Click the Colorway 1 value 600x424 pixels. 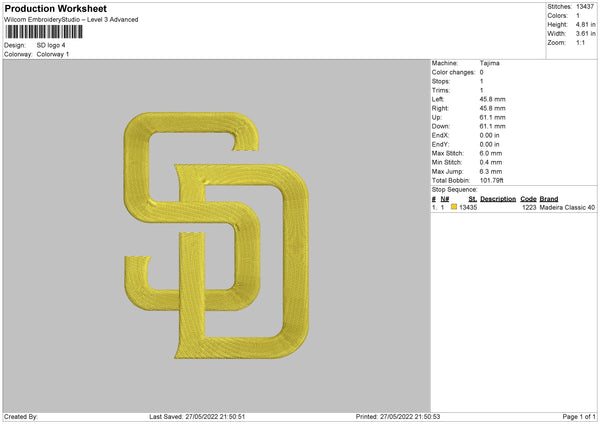point(53,54)
